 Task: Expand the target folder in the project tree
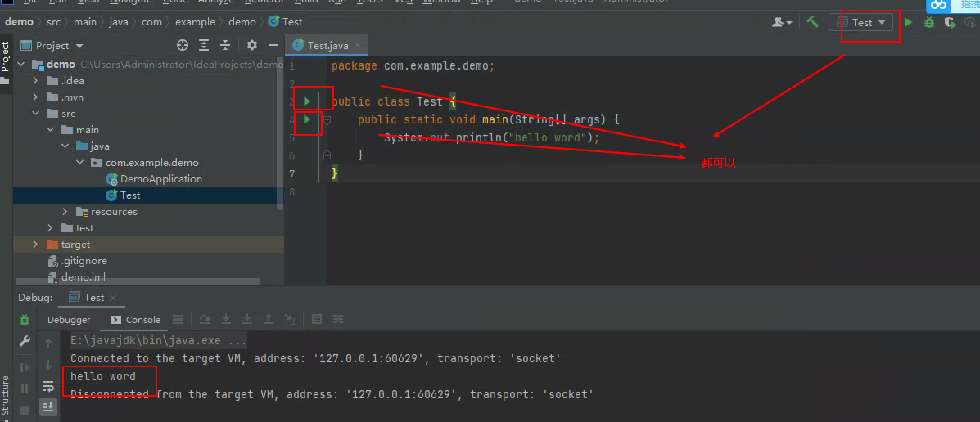[x=35, y=245]
